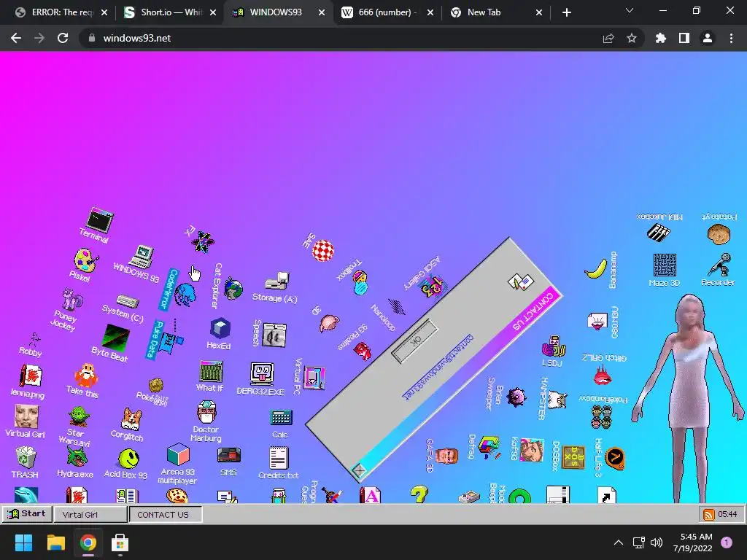747x560 pixels.
Task: Open RSS feed icon in Windows 93 tray
Action: click(709, 514)
